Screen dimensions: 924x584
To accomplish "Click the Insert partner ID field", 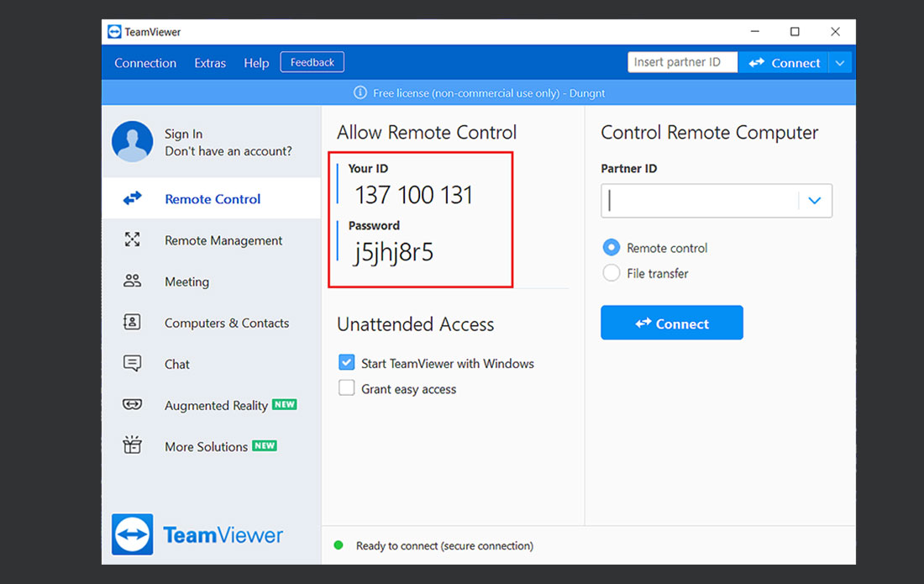I will click(682, 62).
